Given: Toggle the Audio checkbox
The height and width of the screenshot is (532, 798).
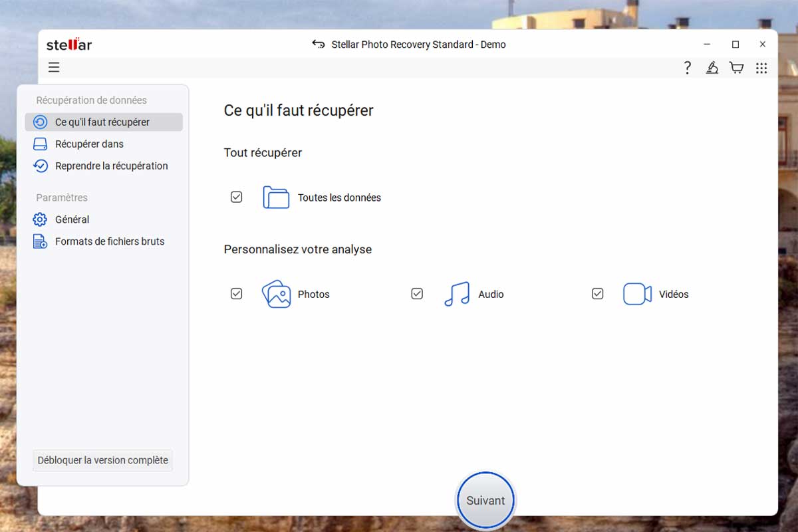Looking at the screenshot, I should coord(417,294).
